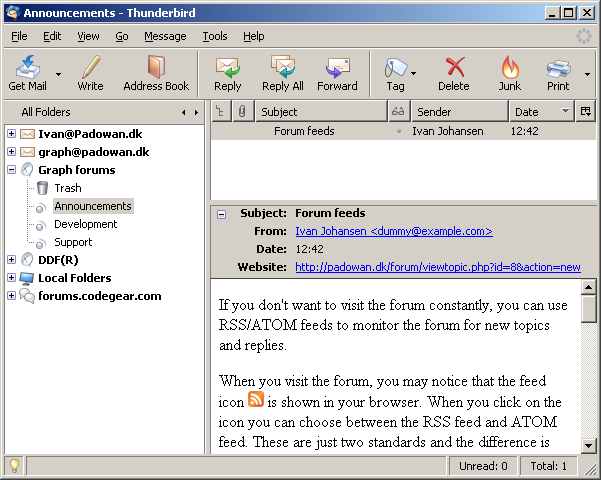Collapse the Graph forums tree
This screenshot has height=480, width=601.
11,169
